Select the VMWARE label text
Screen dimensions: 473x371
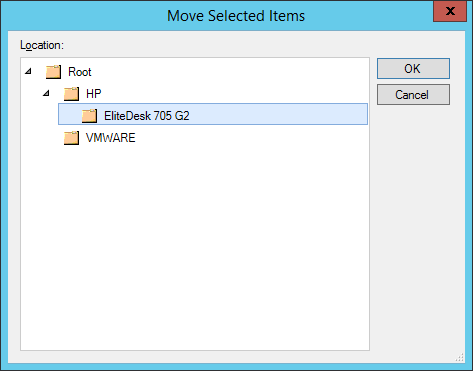point(111,138)
